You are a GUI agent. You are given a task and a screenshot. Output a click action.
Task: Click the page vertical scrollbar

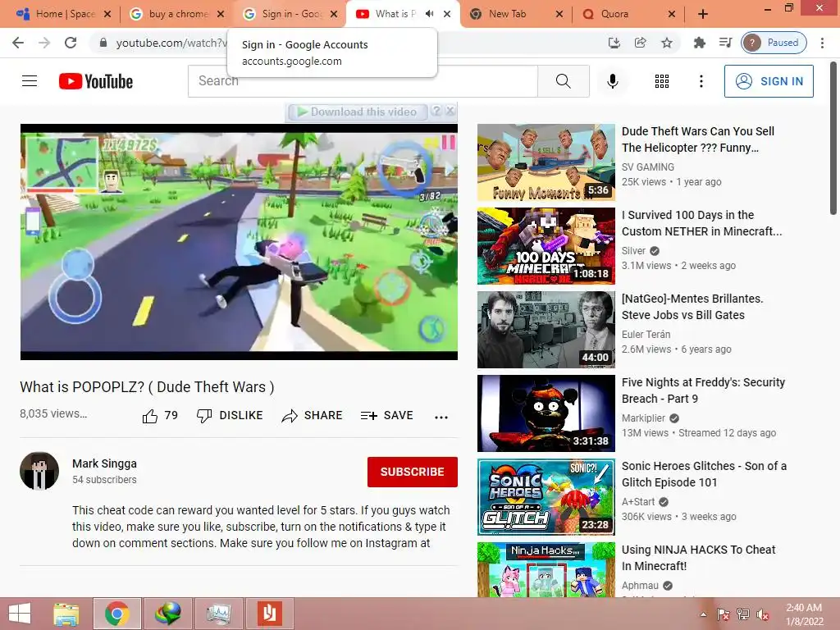pyautogui.click(x=833, y=139)
